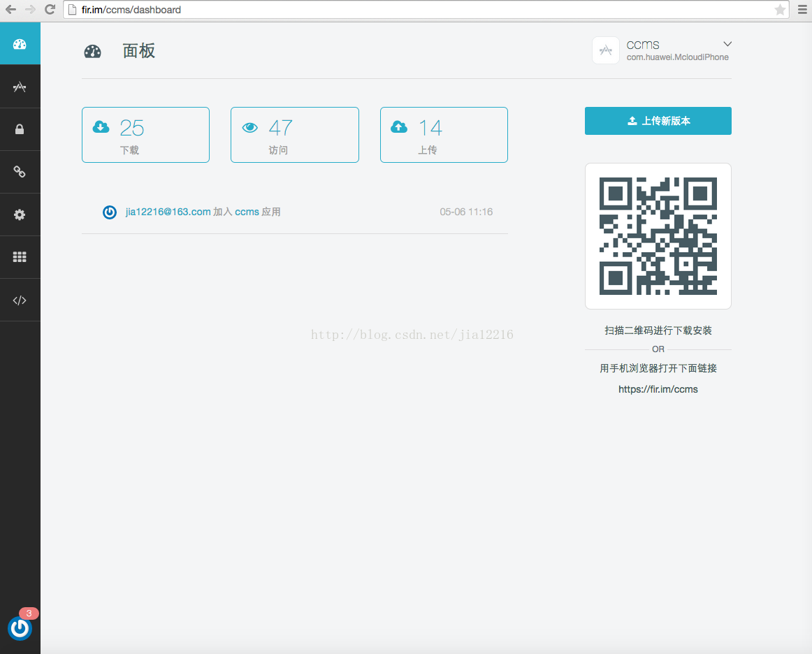
Task: Click the power avatar icon beside jia12216@163.com
Action: [109, 212]
